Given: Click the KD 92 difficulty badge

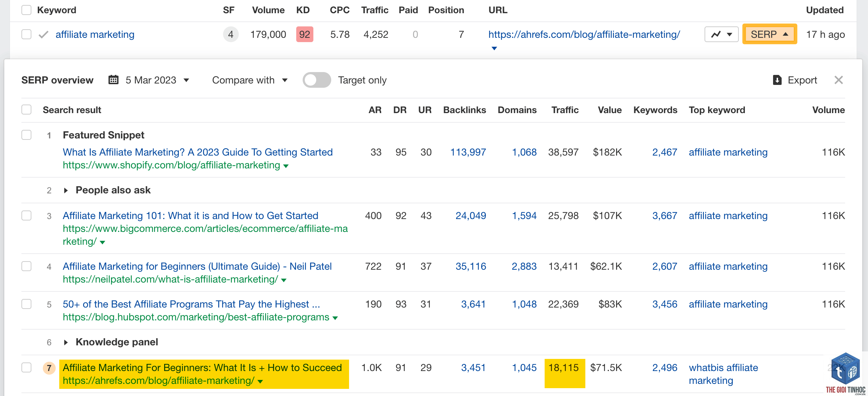Looking at the screenshot, I should coord(304,35).
